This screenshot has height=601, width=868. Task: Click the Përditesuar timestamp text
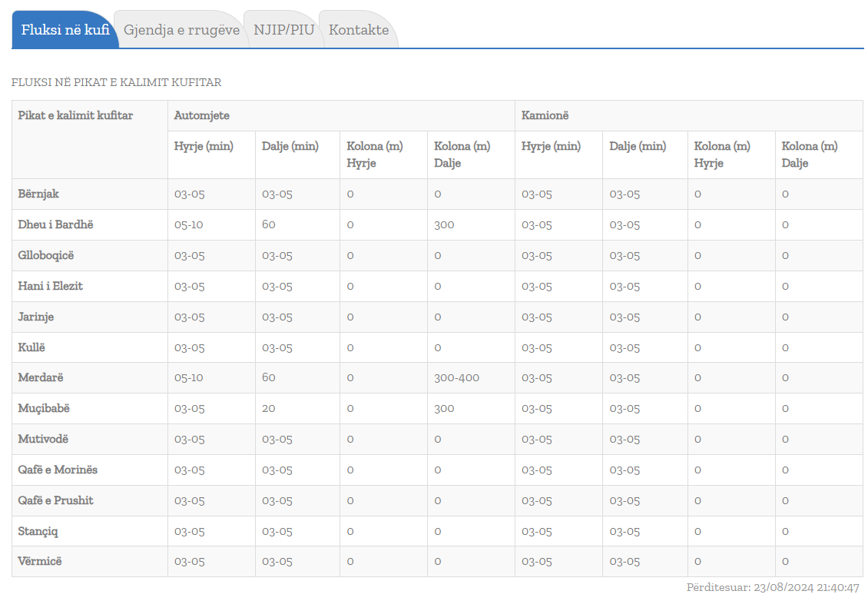[x=773, y=587]
